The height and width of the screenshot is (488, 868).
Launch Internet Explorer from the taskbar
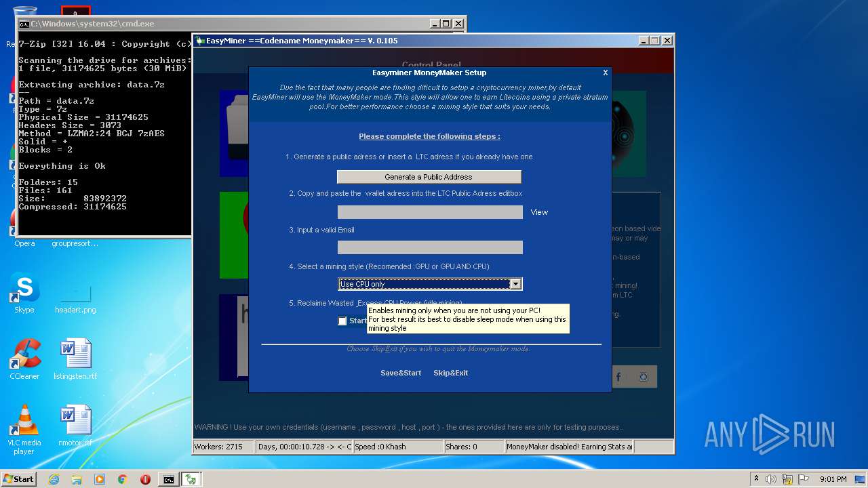click(x=54, y=479)
